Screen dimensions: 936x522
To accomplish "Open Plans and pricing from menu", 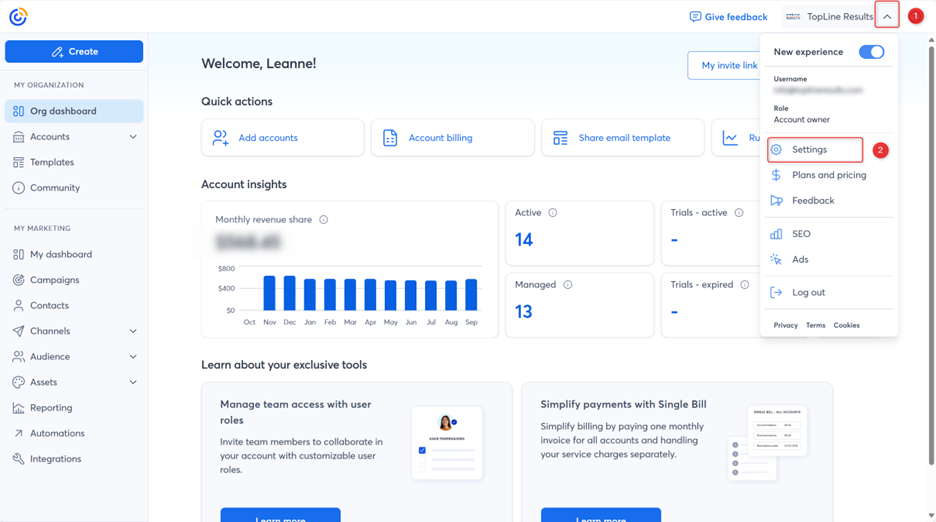I will 828,175.
